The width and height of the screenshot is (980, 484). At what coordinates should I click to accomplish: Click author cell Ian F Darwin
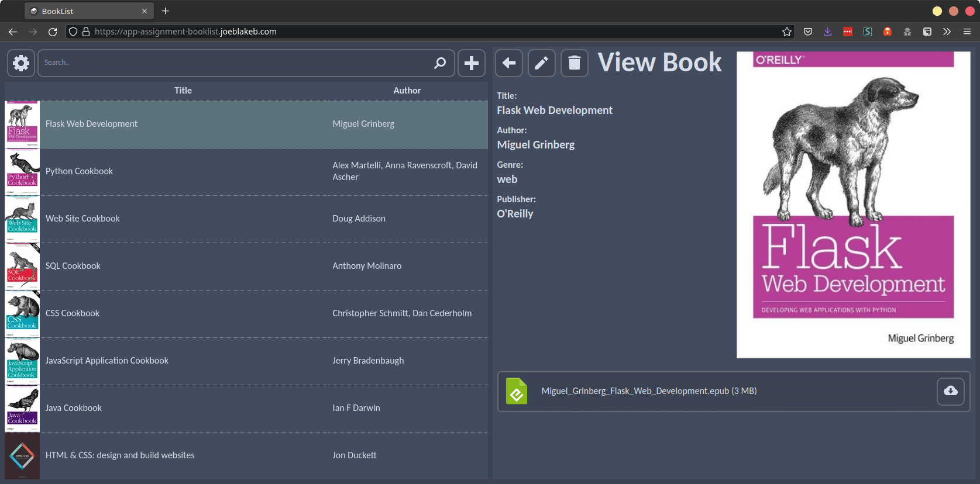pyautogui.click(x=356, y=408)
